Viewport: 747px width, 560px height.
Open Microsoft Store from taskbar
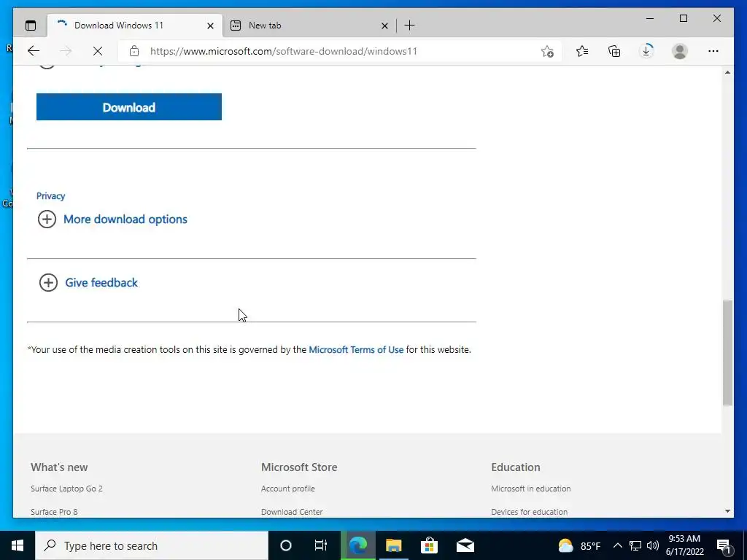click(x=429, y=545)
